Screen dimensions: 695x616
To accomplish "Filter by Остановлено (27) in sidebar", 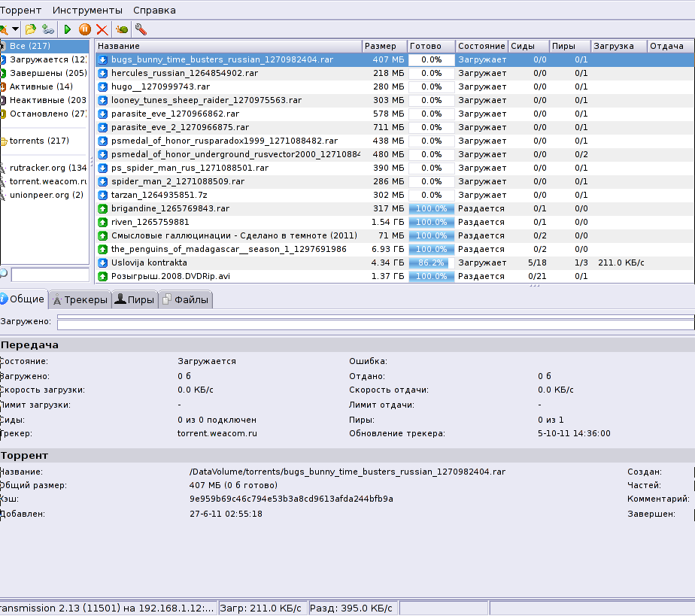I will coord(47,114).
